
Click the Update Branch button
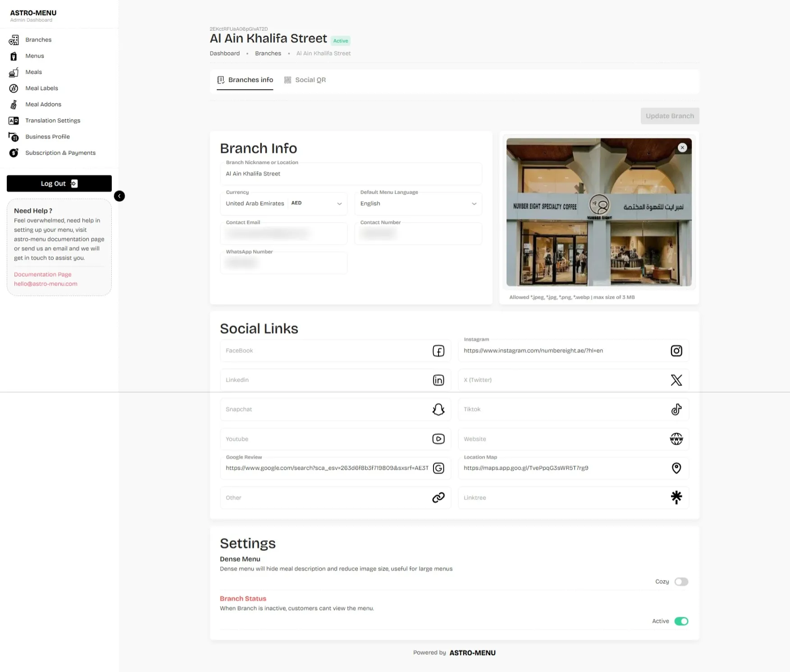670,116
